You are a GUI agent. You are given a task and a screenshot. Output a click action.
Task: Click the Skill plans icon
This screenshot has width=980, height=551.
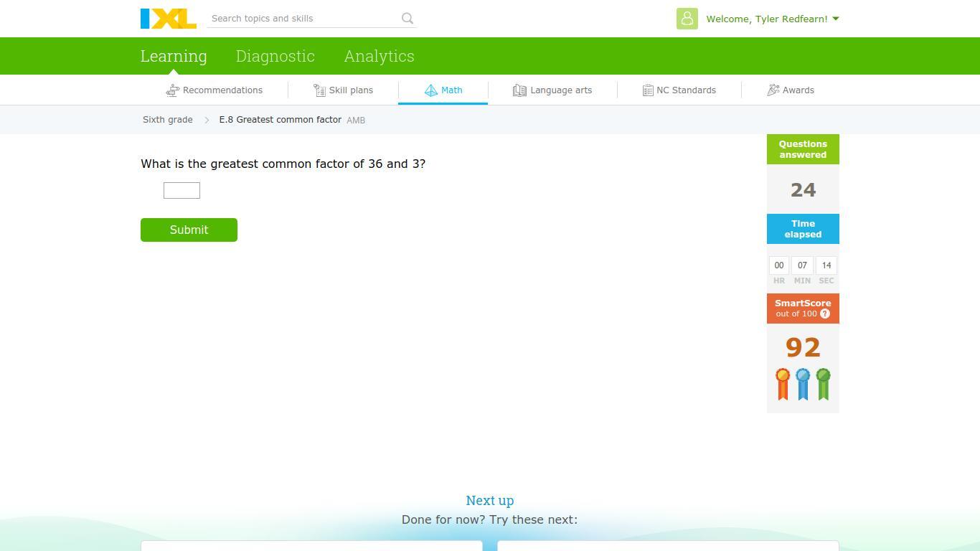(319, 90)
